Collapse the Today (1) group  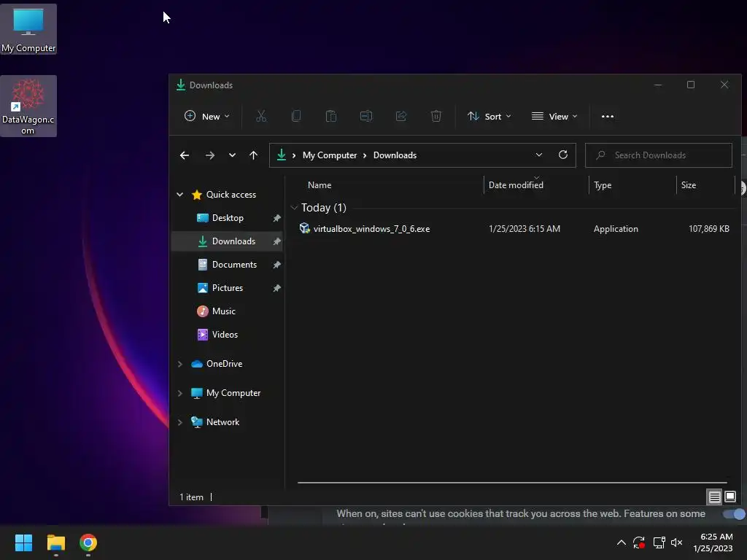pos(294,208)
